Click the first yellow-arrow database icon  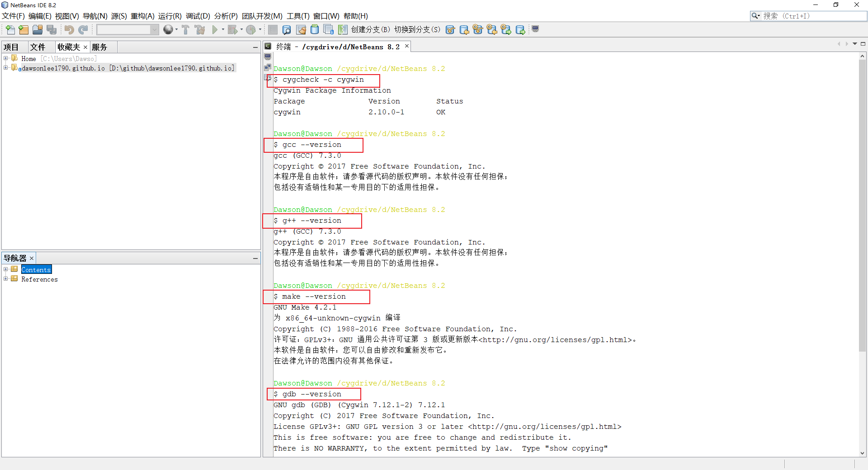(464, 30)
